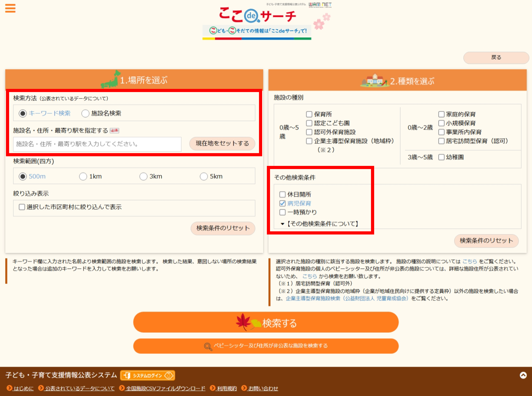Check the 認定こども園 checkbox

[309, 123]
